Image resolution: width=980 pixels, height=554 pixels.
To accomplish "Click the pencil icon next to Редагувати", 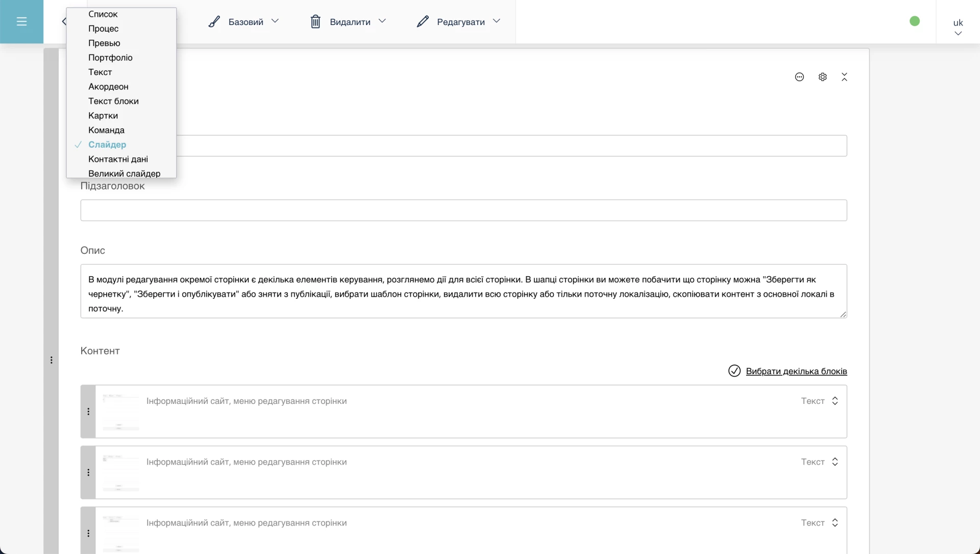I will point(422,21).
